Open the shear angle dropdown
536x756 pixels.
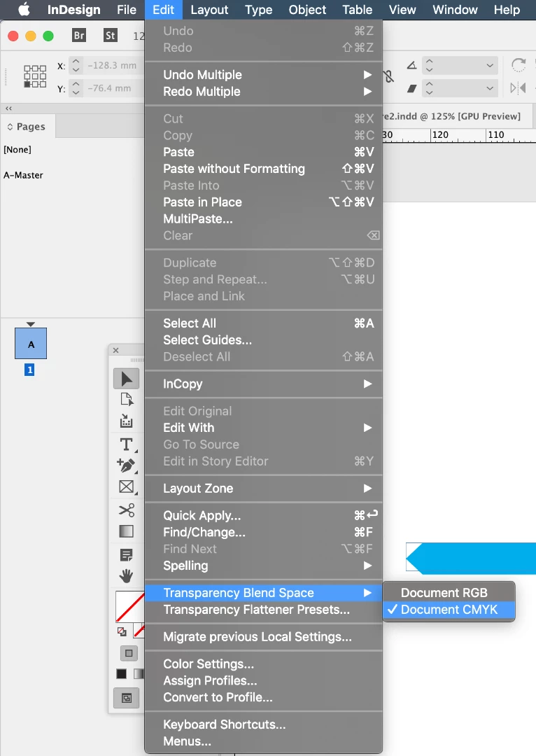(x=490, y=88)
